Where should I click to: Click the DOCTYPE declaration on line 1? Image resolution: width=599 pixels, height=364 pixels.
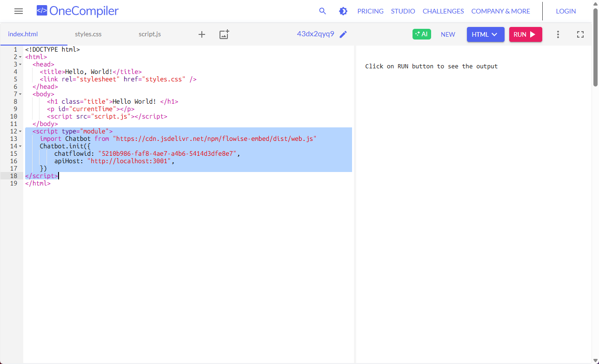pos(53,49)
